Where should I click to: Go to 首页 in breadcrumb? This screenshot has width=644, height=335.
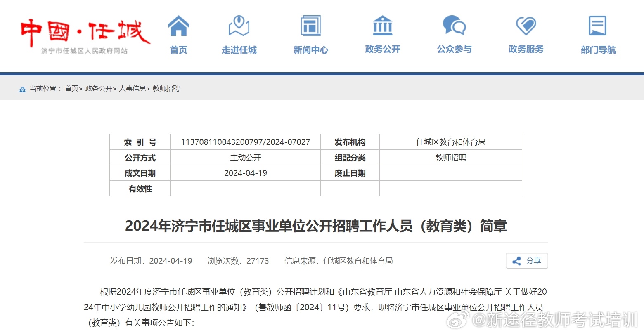[x=71, y=89]
